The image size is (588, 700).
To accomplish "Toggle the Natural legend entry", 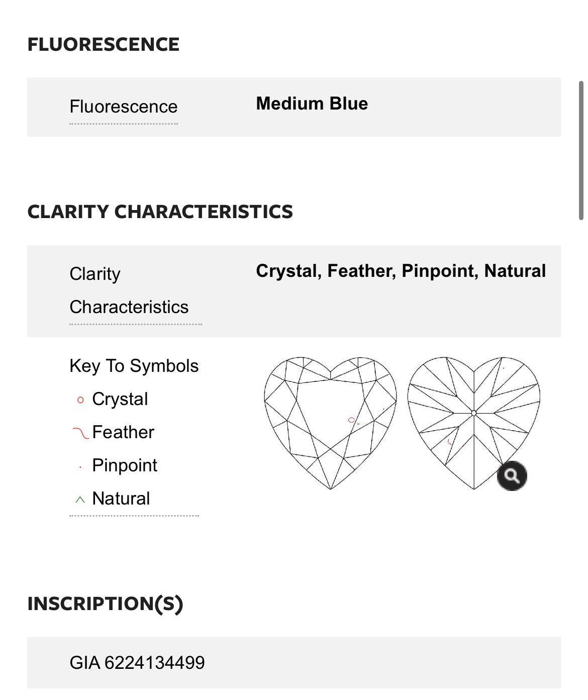I will 121,498.
